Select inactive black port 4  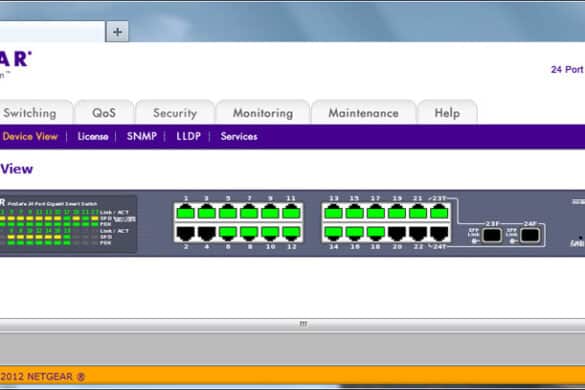pos(206,233)
